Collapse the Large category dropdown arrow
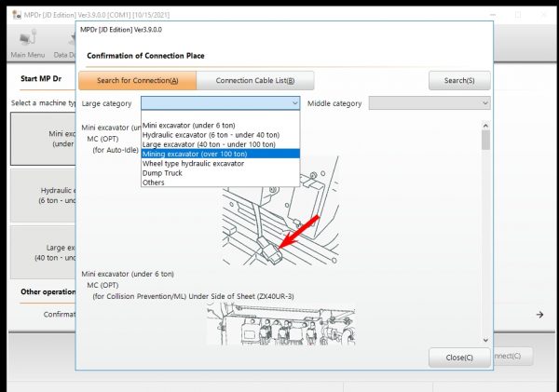The height and width of the screenshot is (392, 559). 294,103
